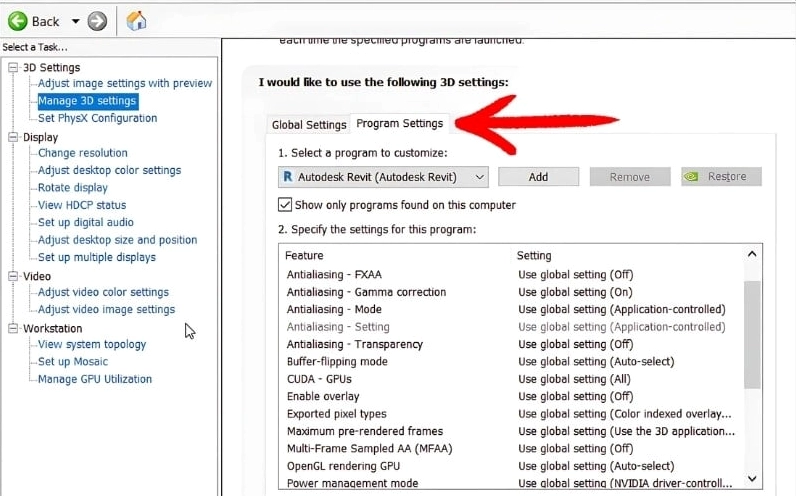Screen dimensions: 796x496
Task: Open Manage GPU Utilization
Action: pyautogui.click(x=94, y=379)
